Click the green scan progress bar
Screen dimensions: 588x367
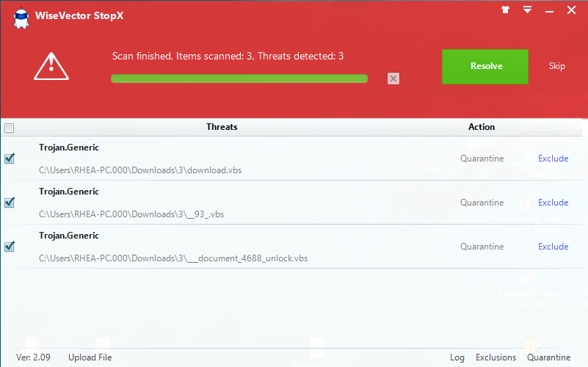click(x=239, y=79)
